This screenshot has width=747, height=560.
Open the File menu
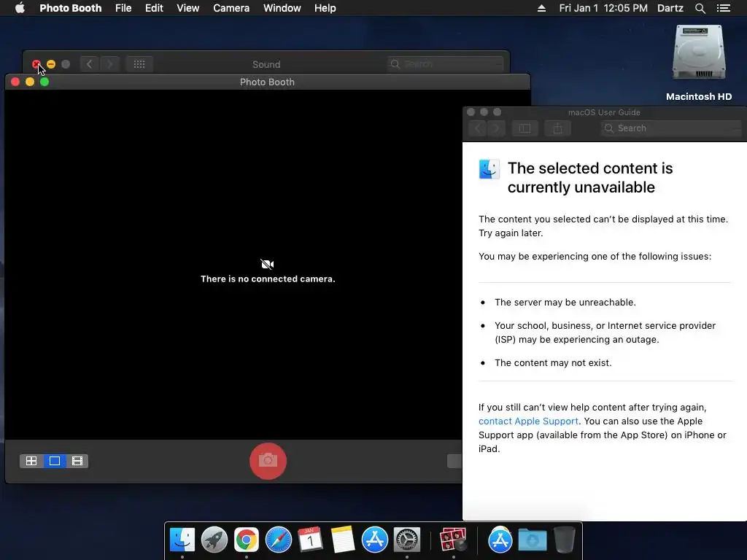pyautogui.click(x=123, y=8)
